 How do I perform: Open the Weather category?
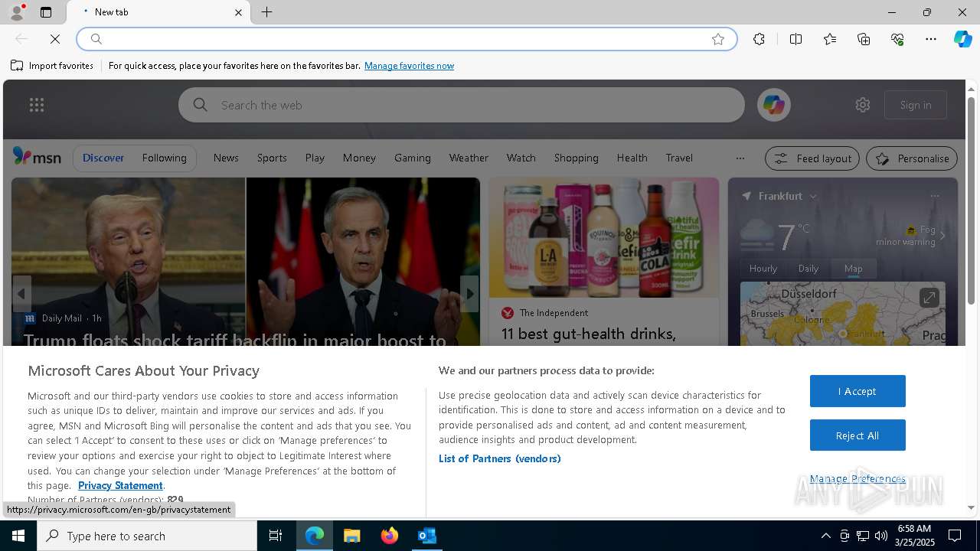click(469, 158)
